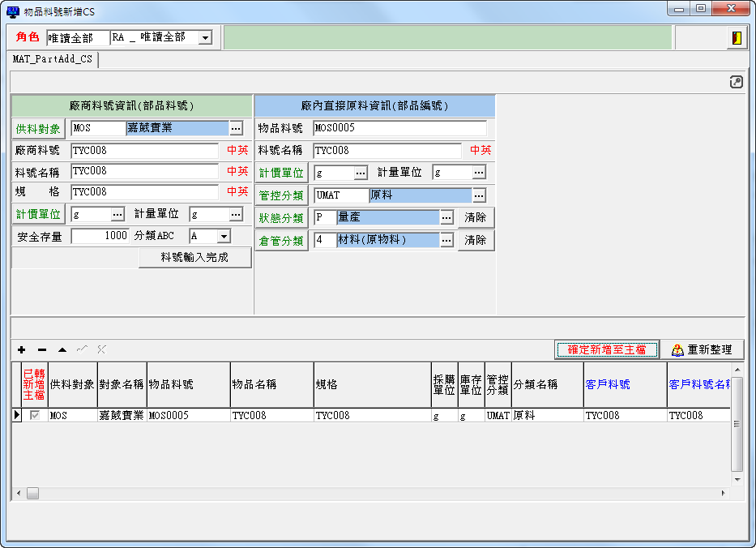
Task: Click the plus icon to add row
Action: pos(22,349)
